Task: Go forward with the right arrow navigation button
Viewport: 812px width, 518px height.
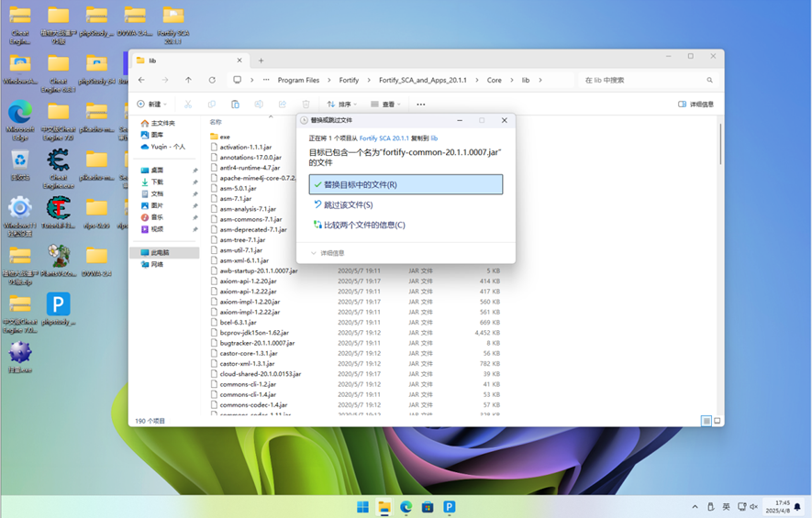Action: click(x=164, y=80)
